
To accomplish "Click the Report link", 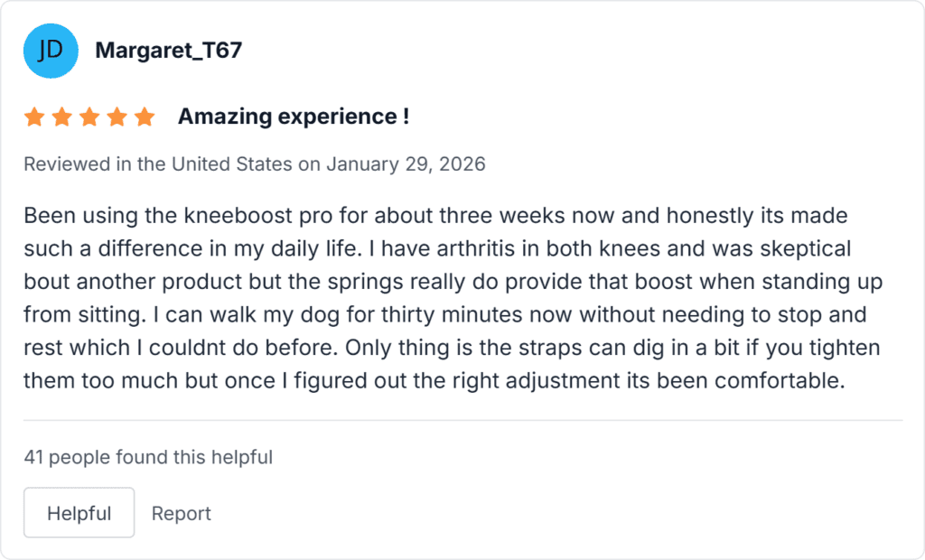I will click(181, 512).
